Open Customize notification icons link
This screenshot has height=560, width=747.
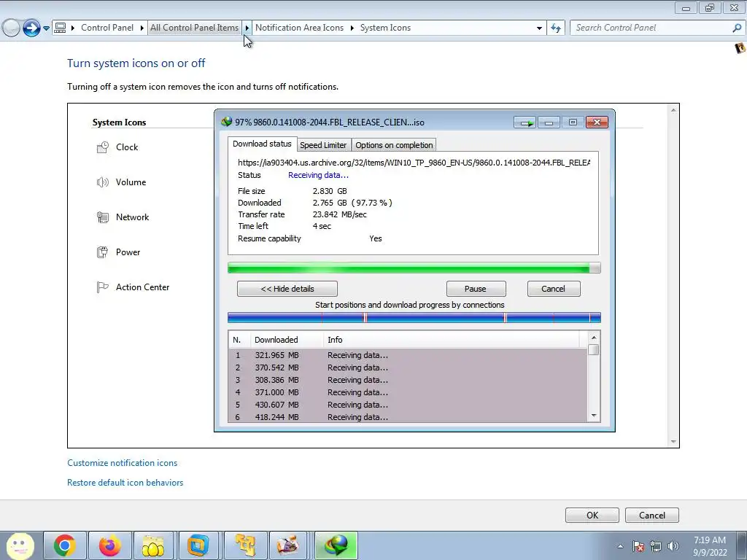[122, 463]
